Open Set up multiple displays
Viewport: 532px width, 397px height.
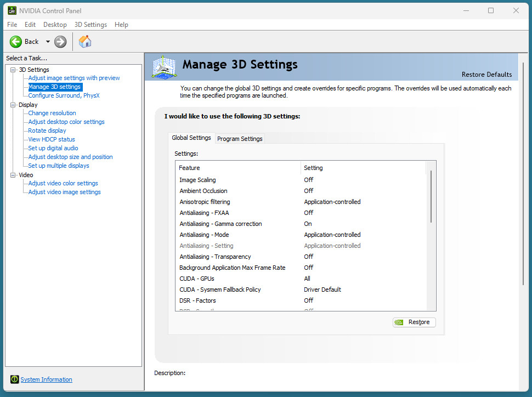(x=58, y=166)
